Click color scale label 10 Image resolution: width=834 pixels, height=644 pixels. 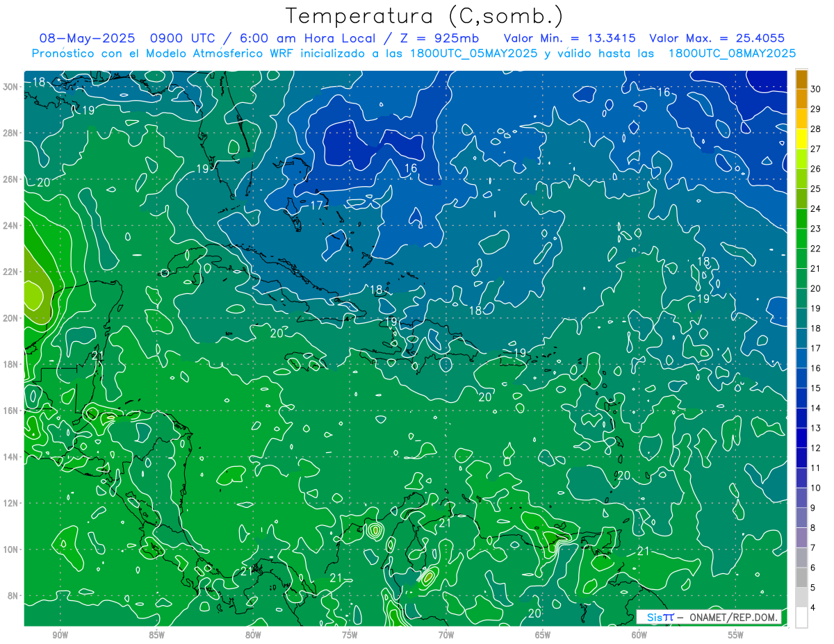coord(815,488)
